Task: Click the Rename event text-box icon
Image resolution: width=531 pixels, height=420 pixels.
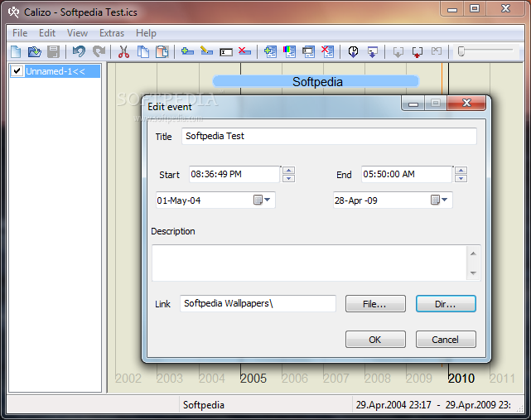Action: [226, 52]
